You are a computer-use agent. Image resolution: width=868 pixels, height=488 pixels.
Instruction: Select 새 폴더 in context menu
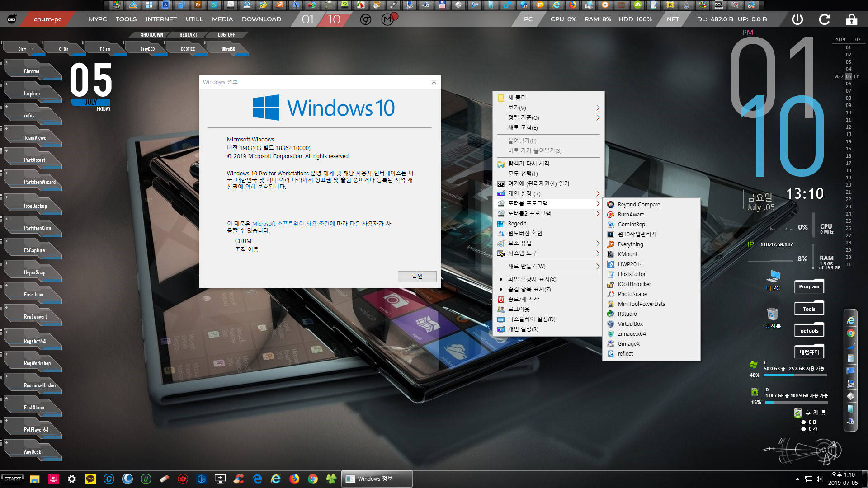(548, 98)
